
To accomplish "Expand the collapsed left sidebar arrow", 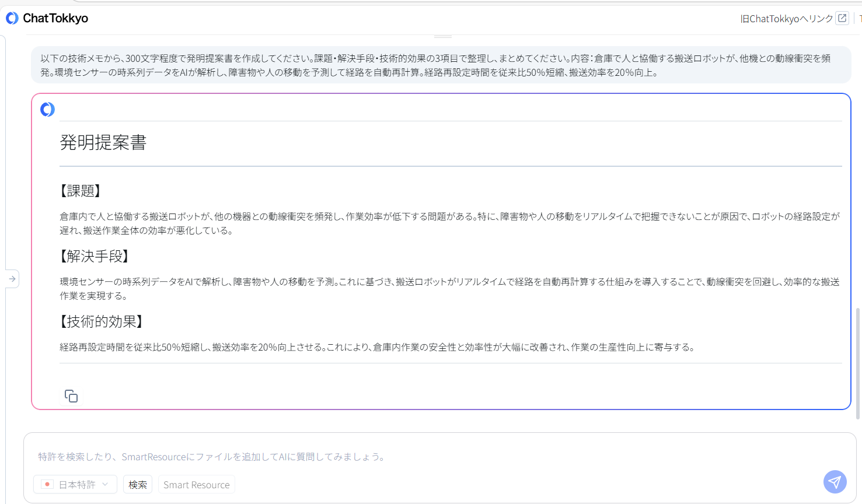I will (12, 279).
